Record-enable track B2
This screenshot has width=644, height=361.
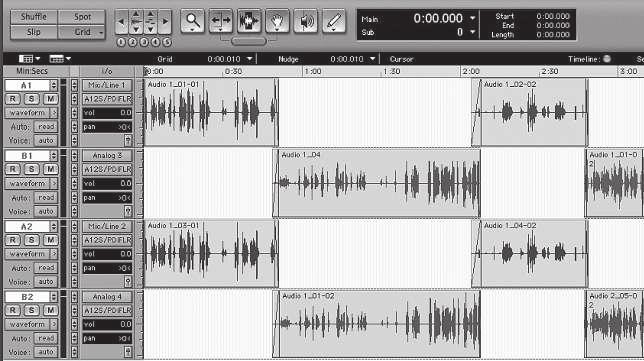13,310
